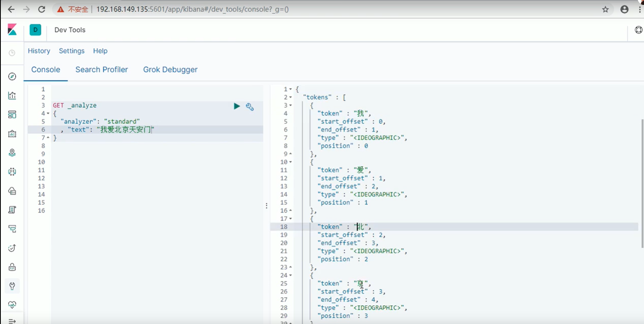The height and width of the screenshot is (324, 644).
Task: Click "start_offset" : 3 in response
Action: 352,292
